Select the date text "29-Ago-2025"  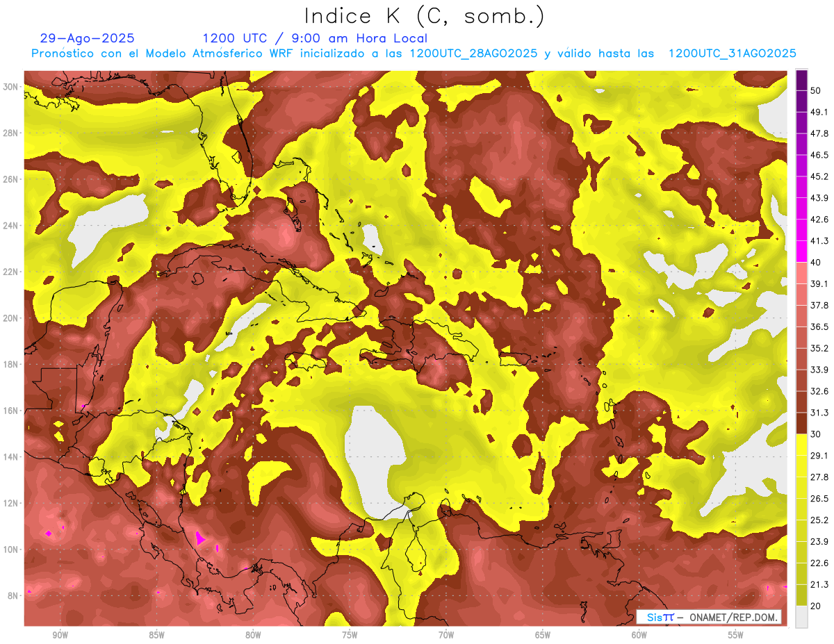(x=88, y=38)
